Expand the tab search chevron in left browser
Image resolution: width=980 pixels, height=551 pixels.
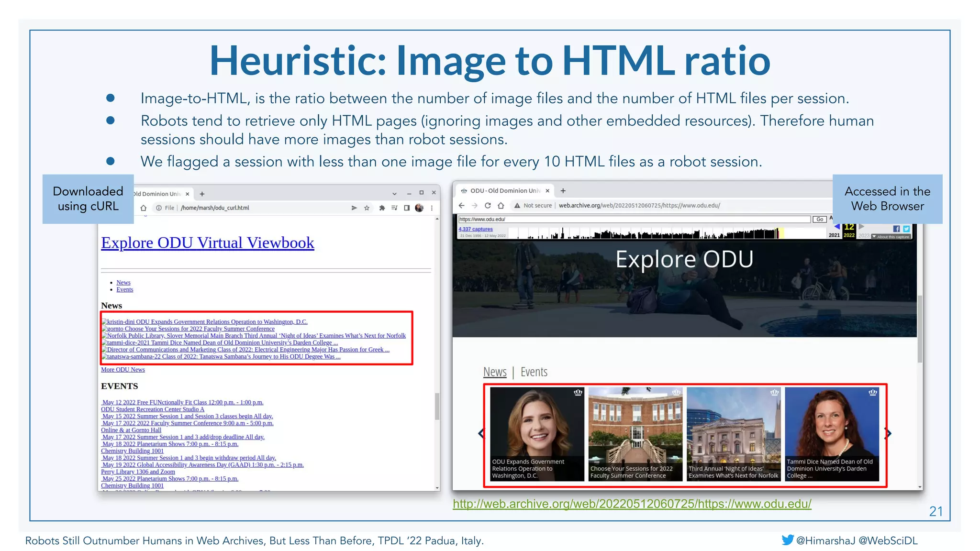tap(394, 194)
